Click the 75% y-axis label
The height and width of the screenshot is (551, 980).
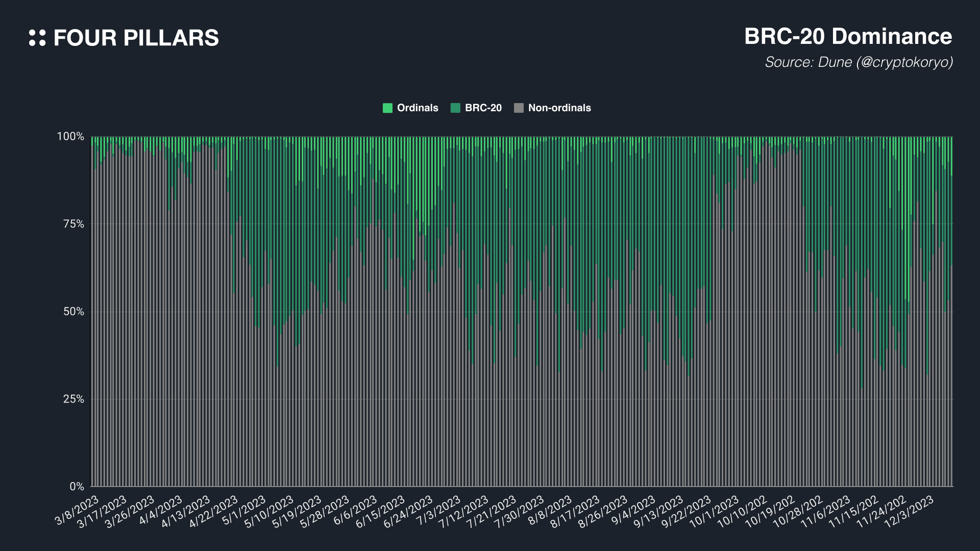(73, 224)
